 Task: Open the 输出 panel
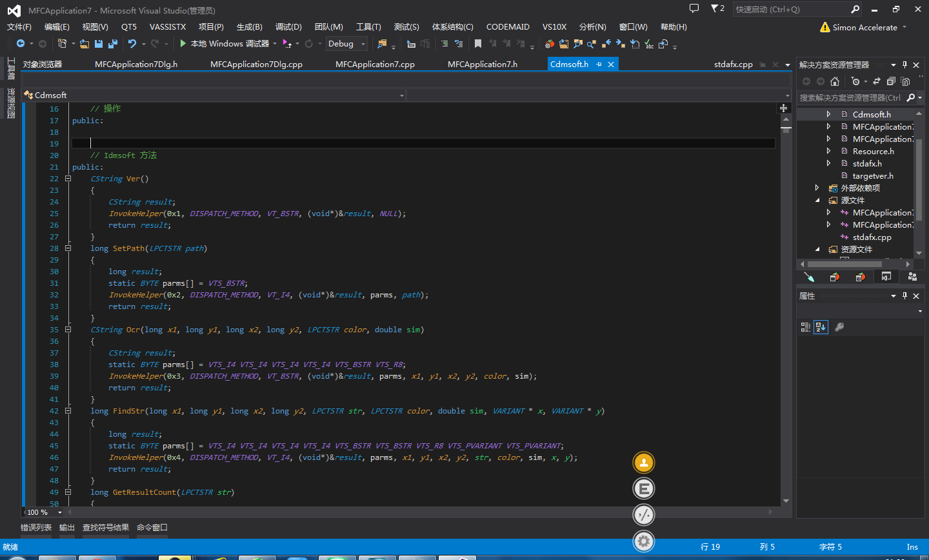pos(67,528)
